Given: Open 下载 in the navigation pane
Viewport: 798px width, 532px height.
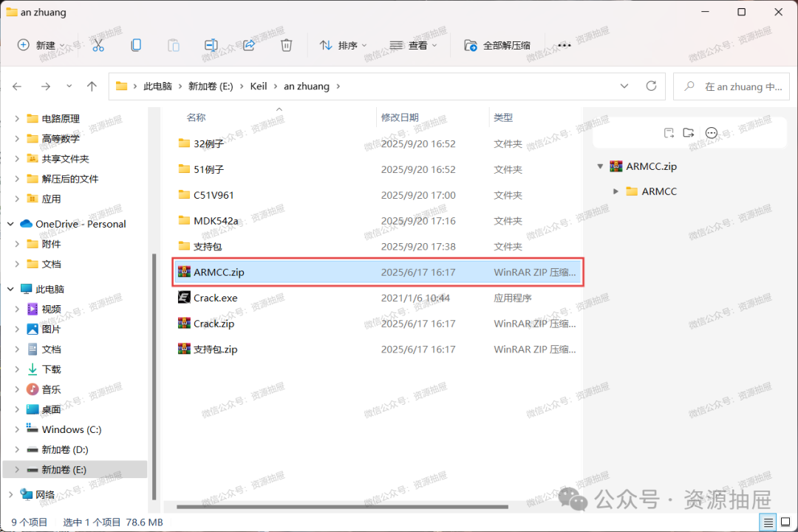Looking at the screenshot, I should coord(51,369).
